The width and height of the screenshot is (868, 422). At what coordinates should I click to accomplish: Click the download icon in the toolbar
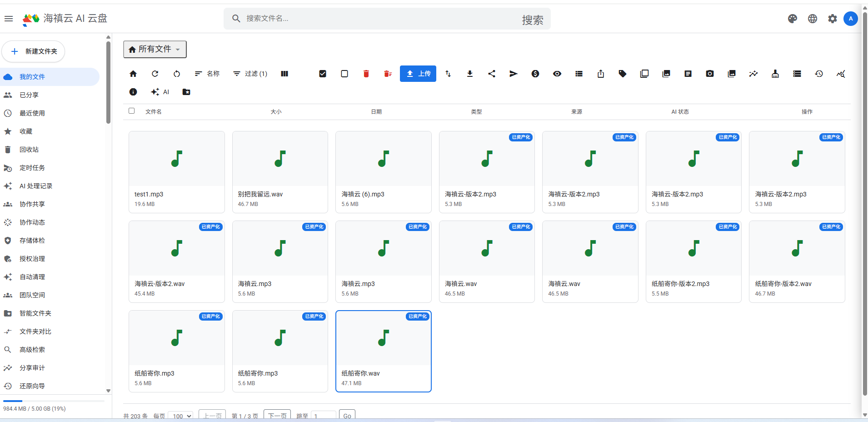point(470,74)
